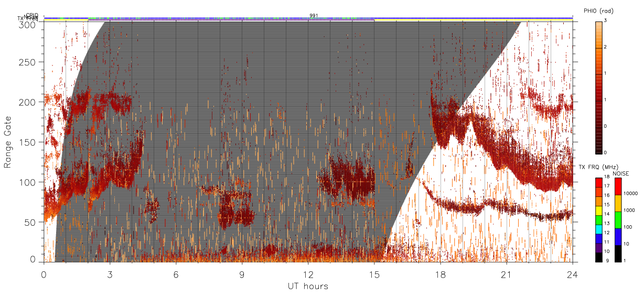Select the yellow 14–15 MHz swatch in the TX FRQ legend
Screen dimensions: 644x297
pos(598,210)
